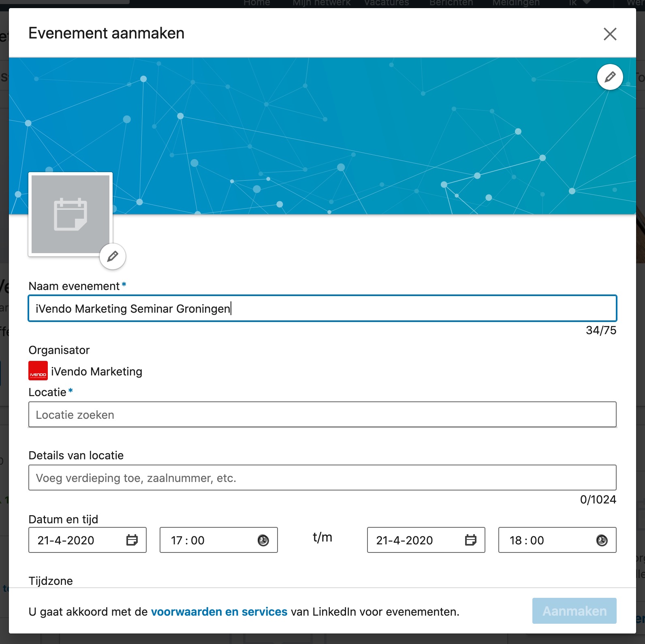Select the start date 21-4-2020 field
Image resolution: width=645 pixels, height=644 pixels.
[88, 540]
